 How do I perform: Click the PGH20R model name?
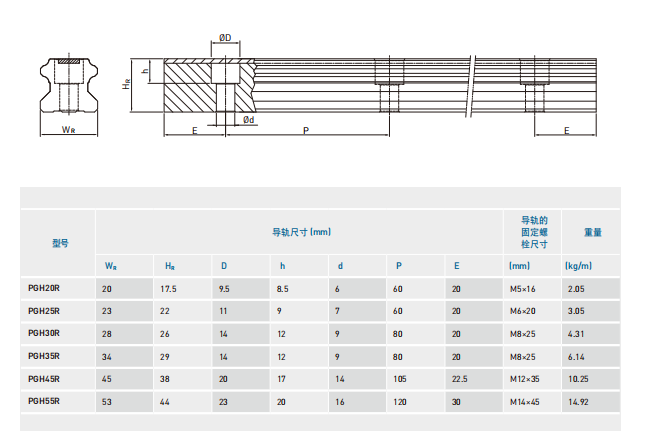[44, 288]
